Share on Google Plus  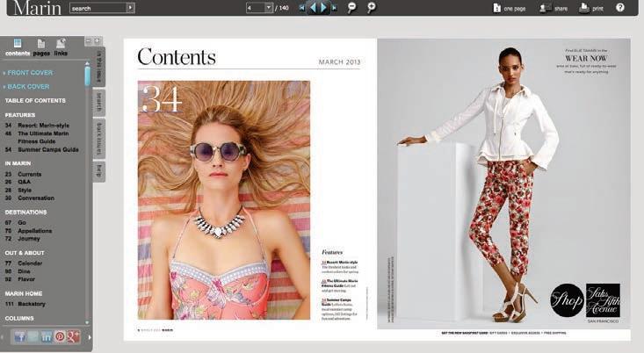(73, 337)
